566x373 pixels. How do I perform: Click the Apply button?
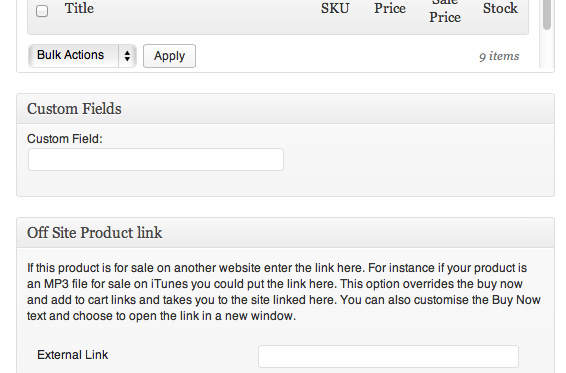169,56
